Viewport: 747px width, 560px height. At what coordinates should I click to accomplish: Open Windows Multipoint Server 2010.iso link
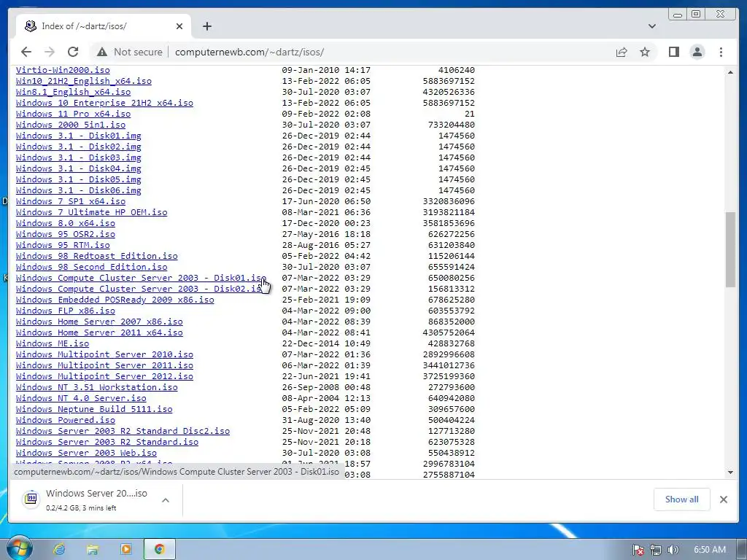click(x=104, y=355)
